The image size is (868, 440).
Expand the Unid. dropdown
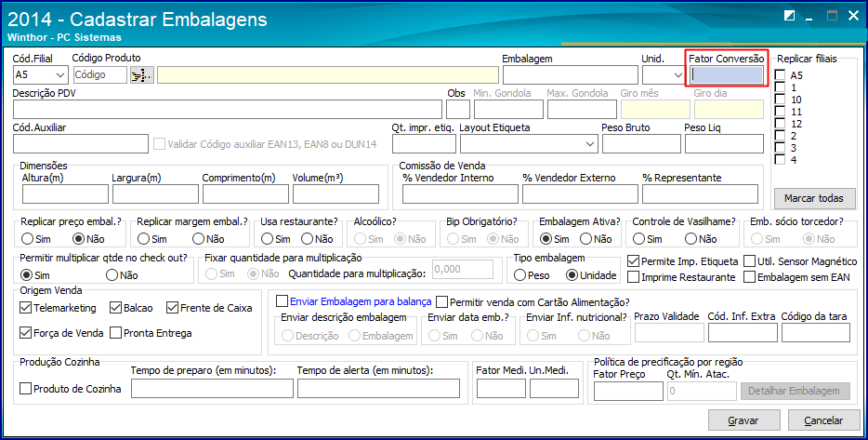tap(678, 74)
